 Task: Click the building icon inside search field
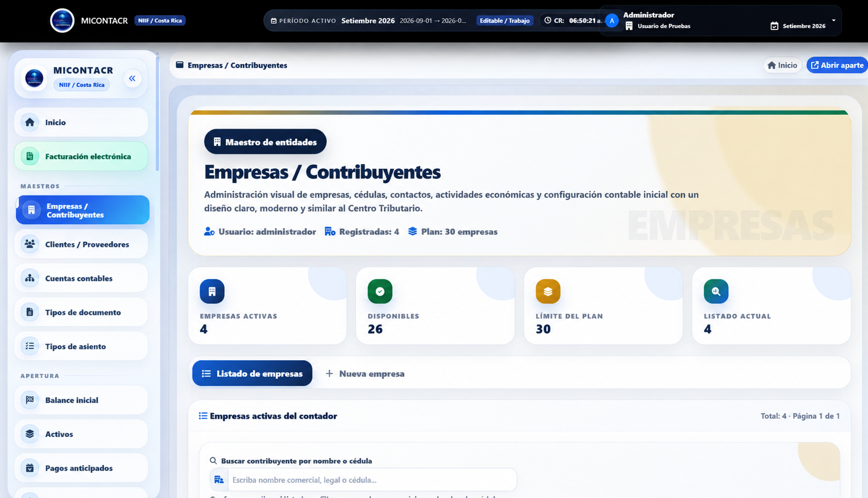(x=219, y=480)
